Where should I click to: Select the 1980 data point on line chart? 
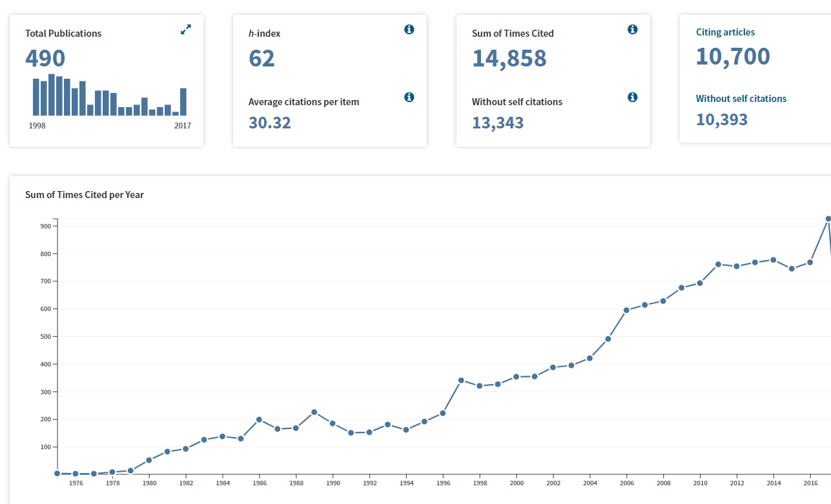[x=149, y=460]
